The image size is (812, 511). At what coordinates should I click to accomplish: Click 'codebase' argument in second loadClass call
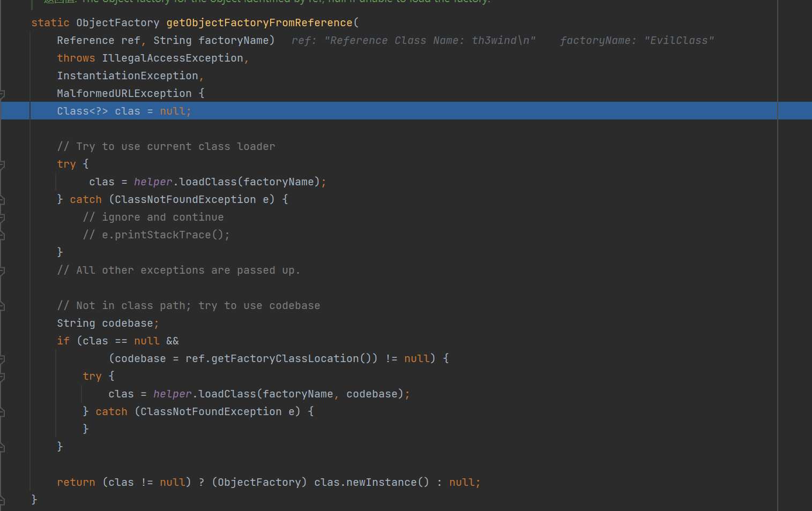pos(372,394)
